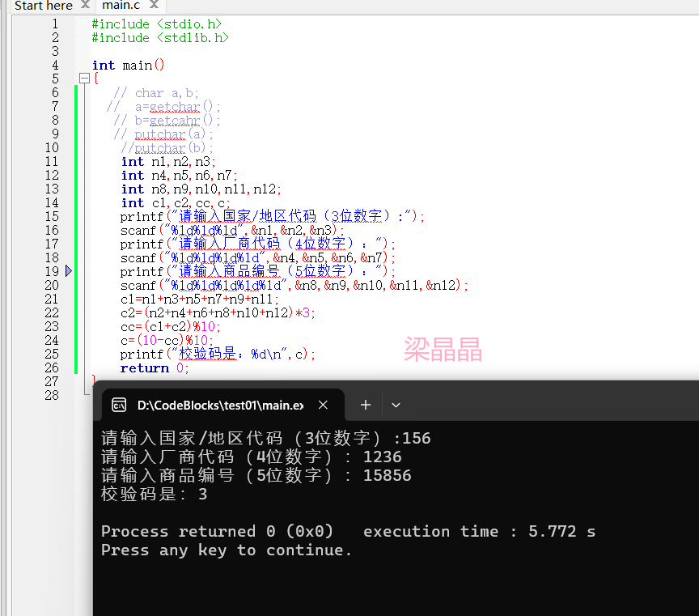Screen dimensions: 699x616
Task: Close the Start here tab
Action: point(85,5)
